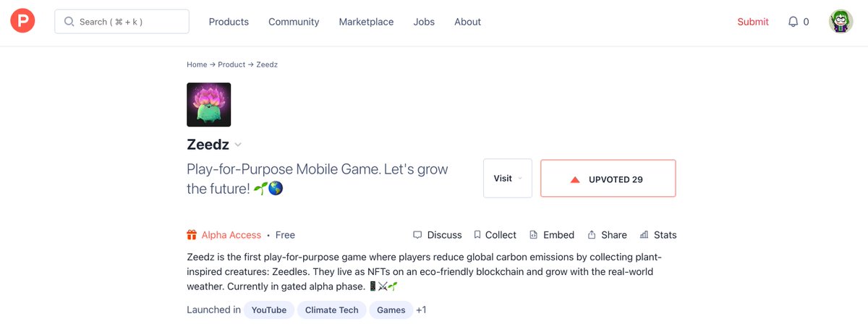
Task: Go to Product breadcrumb
Action: 231,64
